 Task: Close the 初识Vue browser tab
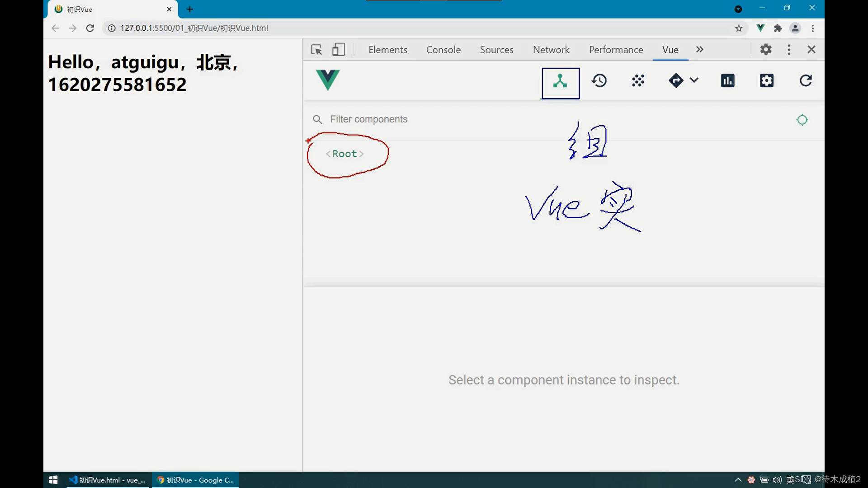coord(169,9)
